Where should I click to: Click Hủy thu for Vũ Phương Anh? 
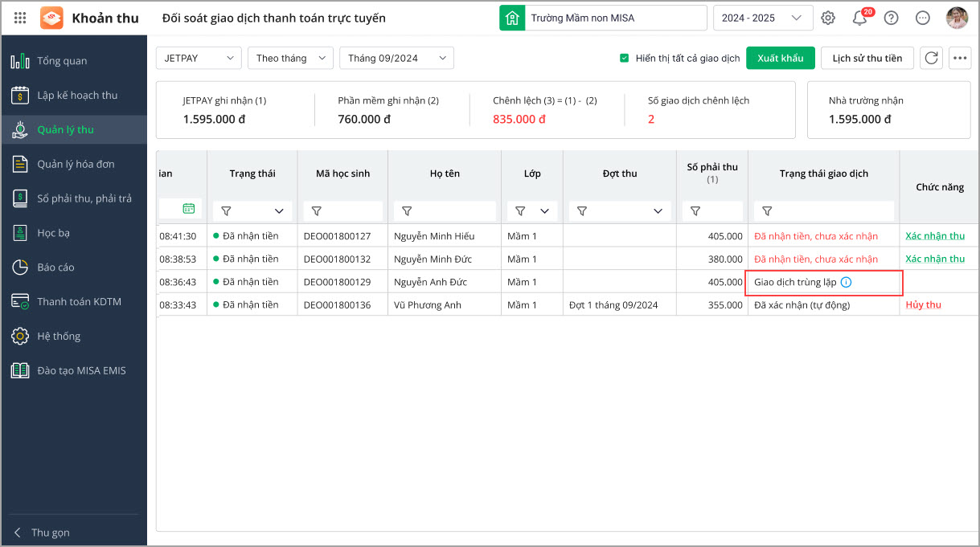coord(923,305)
